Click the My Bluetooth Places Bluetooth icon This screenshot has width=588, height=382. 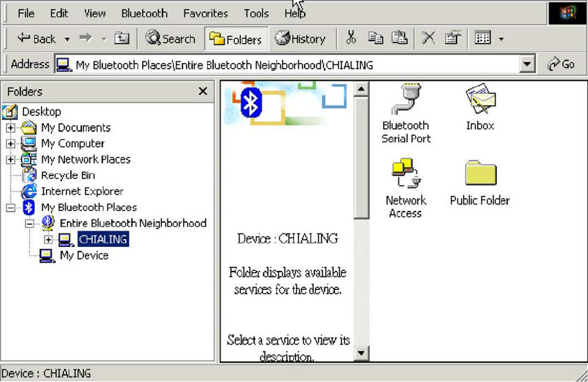click(29, 207)
